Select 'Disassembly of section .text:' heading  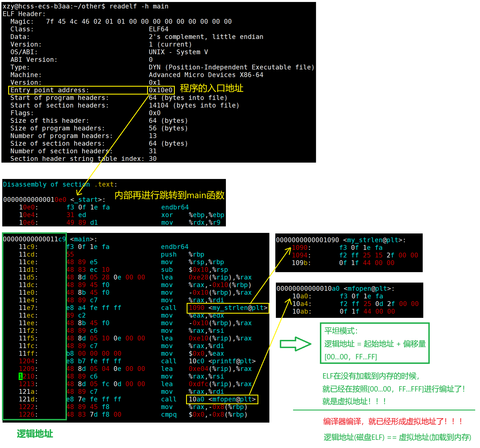pyautogui.click(x=60, y=184)
